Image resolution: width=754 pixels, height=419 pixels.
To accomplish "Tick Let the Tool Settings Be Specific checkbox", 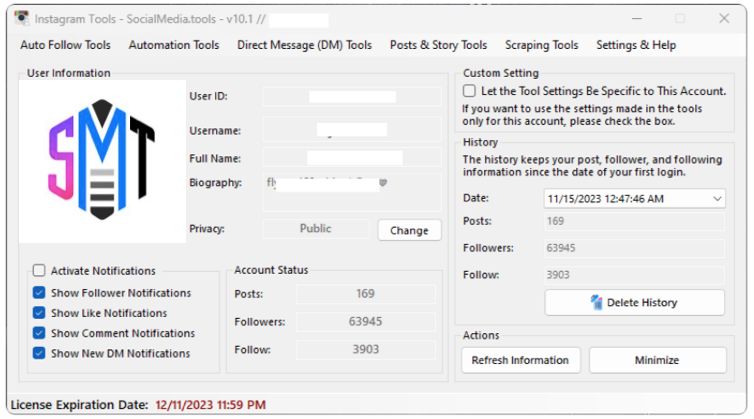I will [x=469, y=91].
